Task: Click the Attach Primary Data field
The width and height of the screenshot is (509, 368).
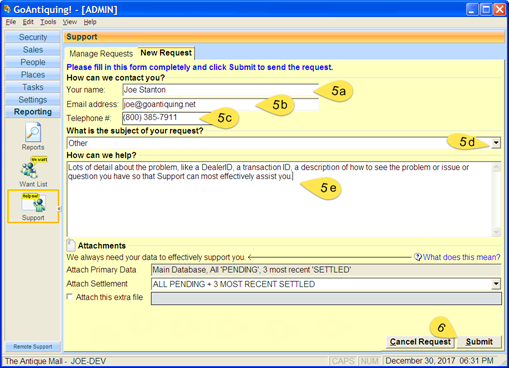Action: pos(326,270)
